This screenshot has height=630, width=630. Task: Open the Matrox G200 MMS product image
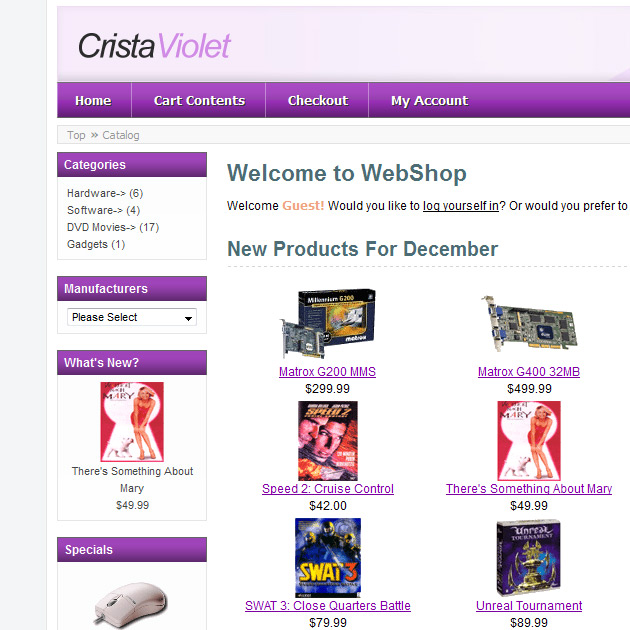pos(327,323)
